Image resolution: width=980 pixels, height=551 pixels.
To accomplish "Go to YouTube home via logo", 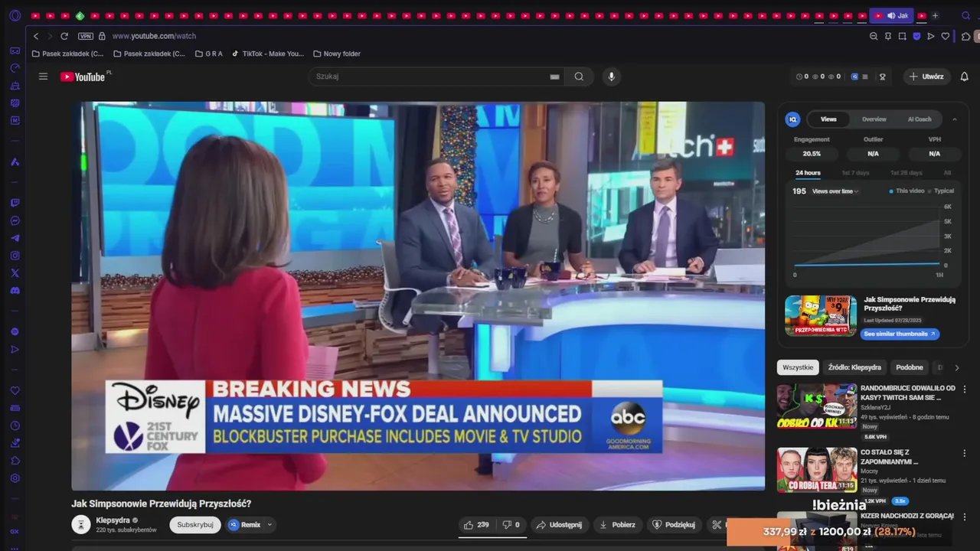I will pos(84,77).
